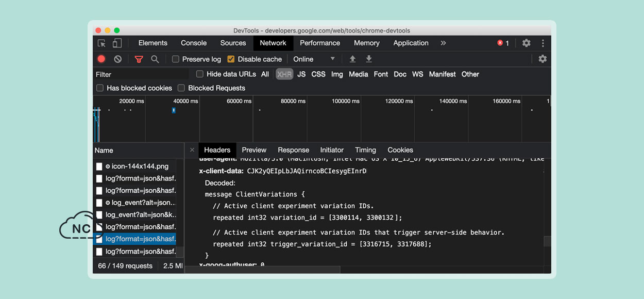
Task: Select the Headers detail tab
Action: click(217, 150)
